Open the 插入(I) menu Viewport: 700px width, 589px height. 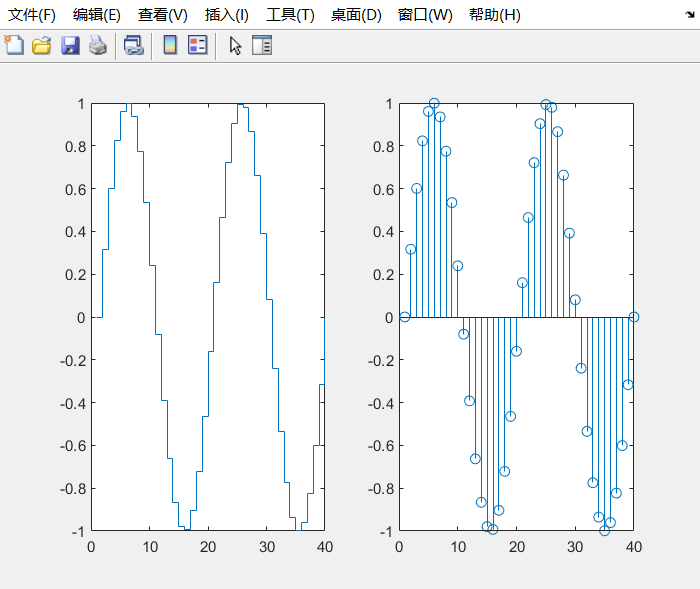(227, 15)
